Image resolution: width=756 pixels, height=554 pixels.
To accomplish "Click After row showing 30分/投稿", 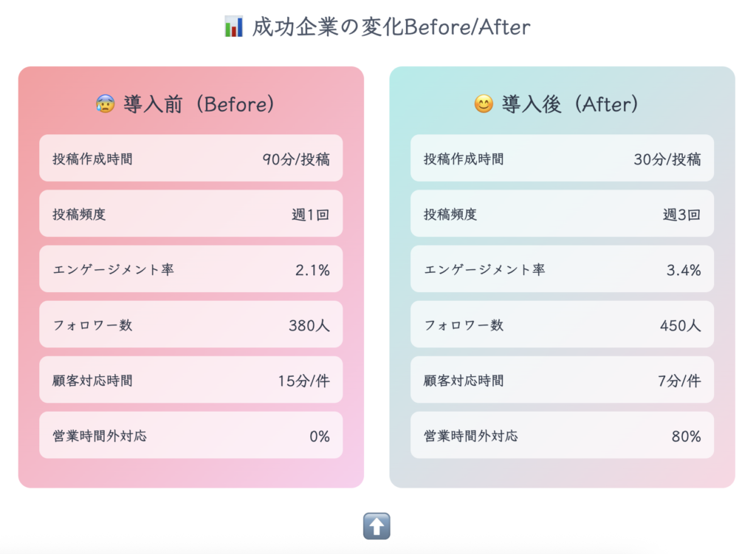I will pyautogui.click(x=562, y=159).
